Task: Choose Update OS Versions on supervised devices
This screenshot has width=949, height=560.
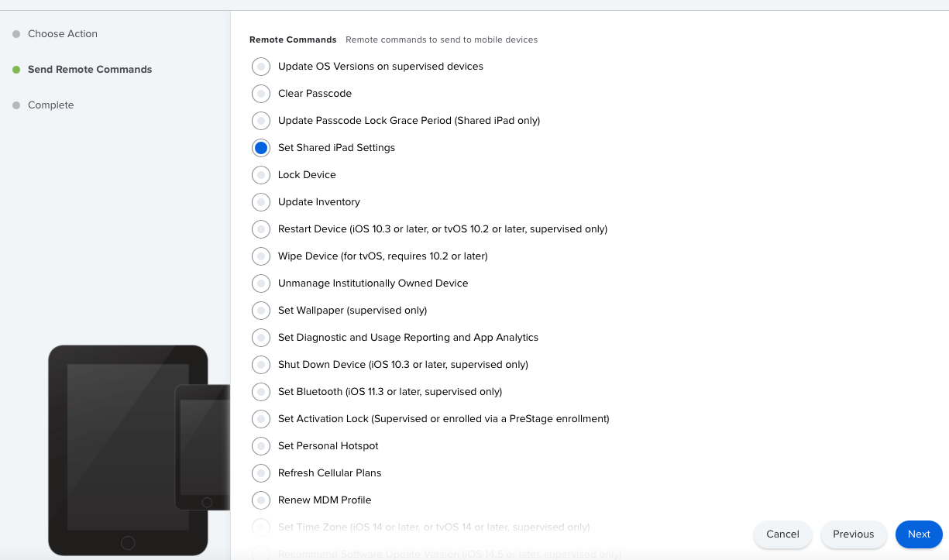Action: tap(261, 66)
